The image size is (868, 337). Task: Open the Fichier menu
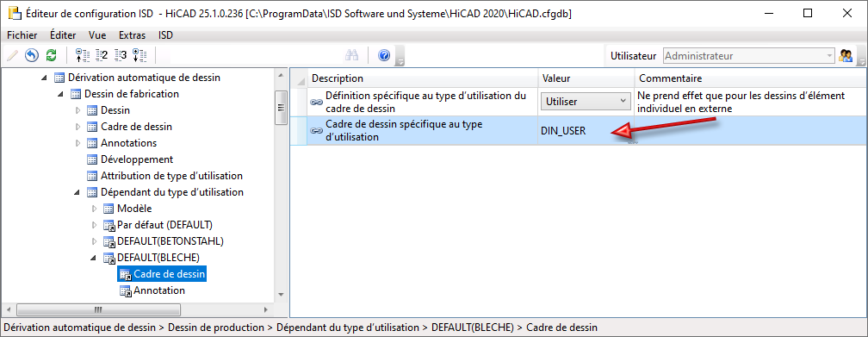pos(22,35)
